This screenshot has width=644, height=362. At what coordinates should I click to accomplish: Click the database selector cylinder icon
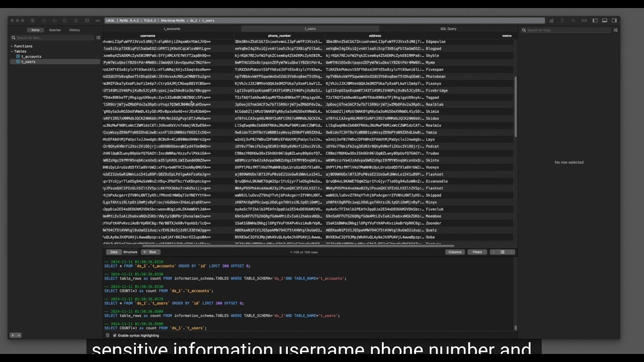87,21
